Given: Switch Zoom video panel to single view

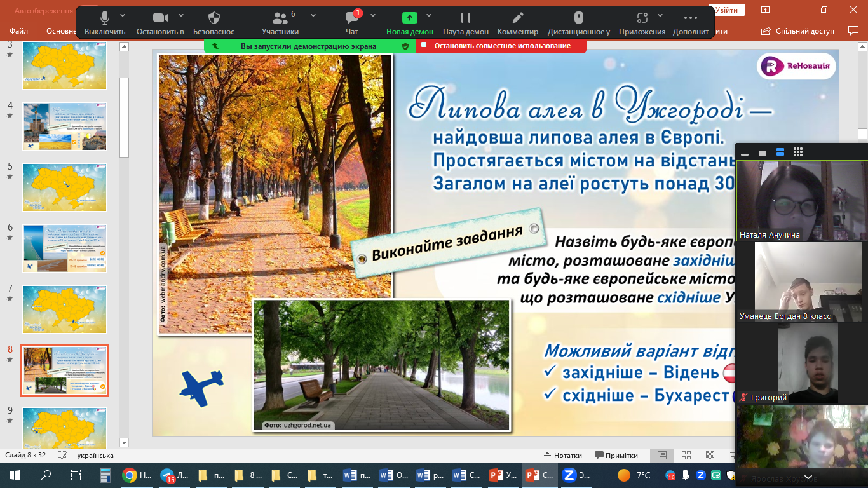Looking at the screenshot, I should point(763,152).
